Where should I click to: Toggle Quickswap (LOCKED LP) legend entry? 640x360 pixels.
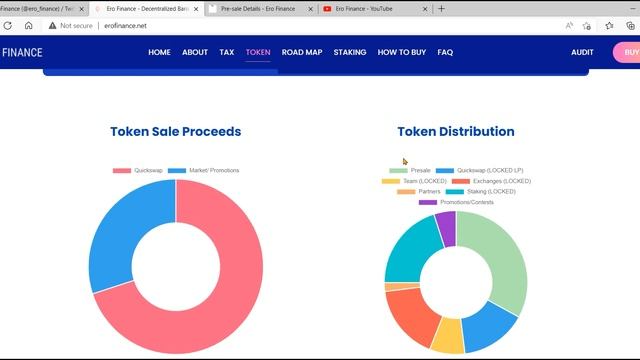coord(479,170)
